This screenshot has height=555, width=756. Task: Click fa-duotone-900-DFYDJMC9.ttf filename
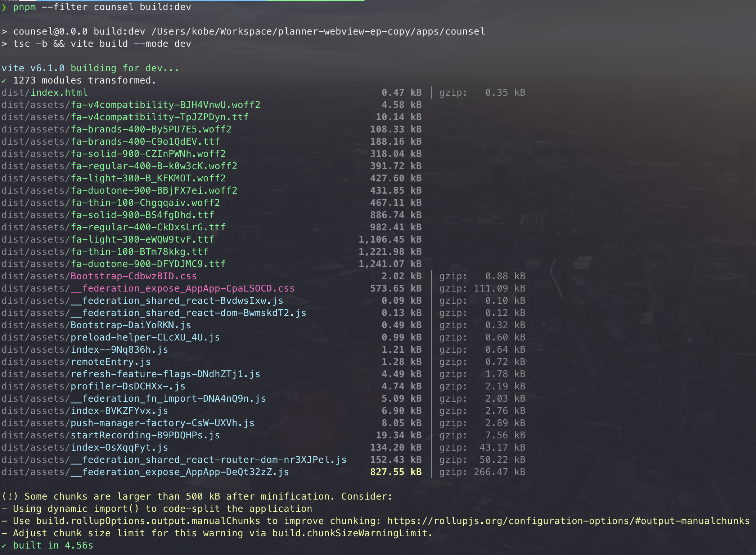pyautogui.click(x=148, y=264)
